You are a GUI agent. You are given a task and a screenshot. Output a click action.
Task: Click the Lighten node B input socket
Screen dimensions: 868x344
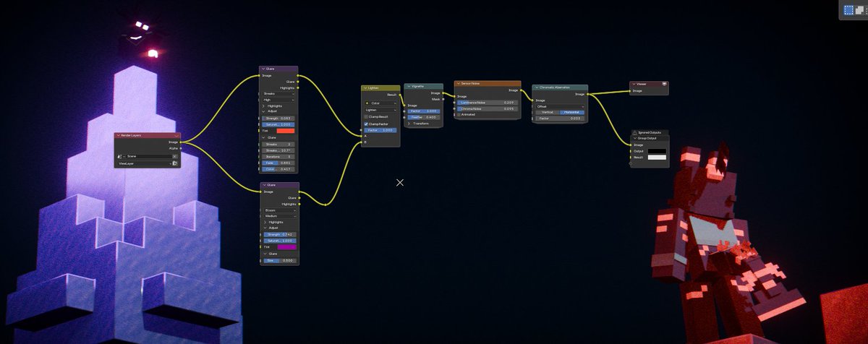(361, 142)
